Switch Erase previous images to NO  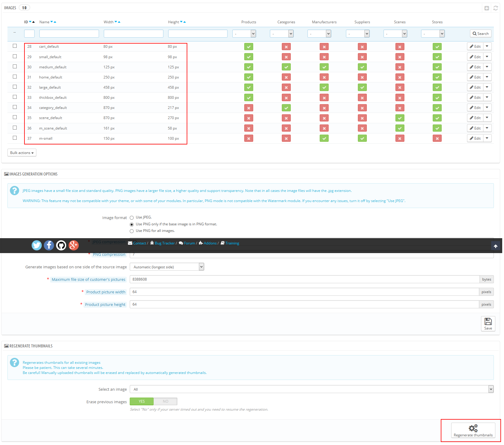[166, 401]
